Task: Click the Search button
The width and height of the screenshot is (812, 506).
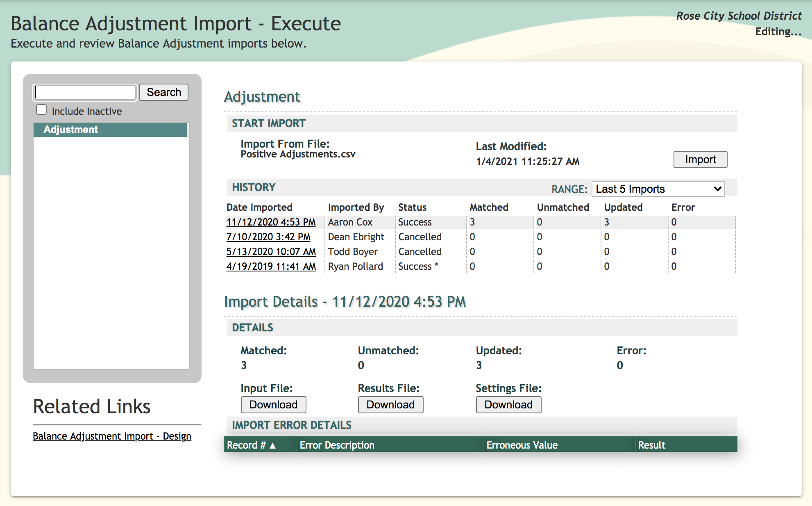Action: pyautogui.click(x=163, y=92)
